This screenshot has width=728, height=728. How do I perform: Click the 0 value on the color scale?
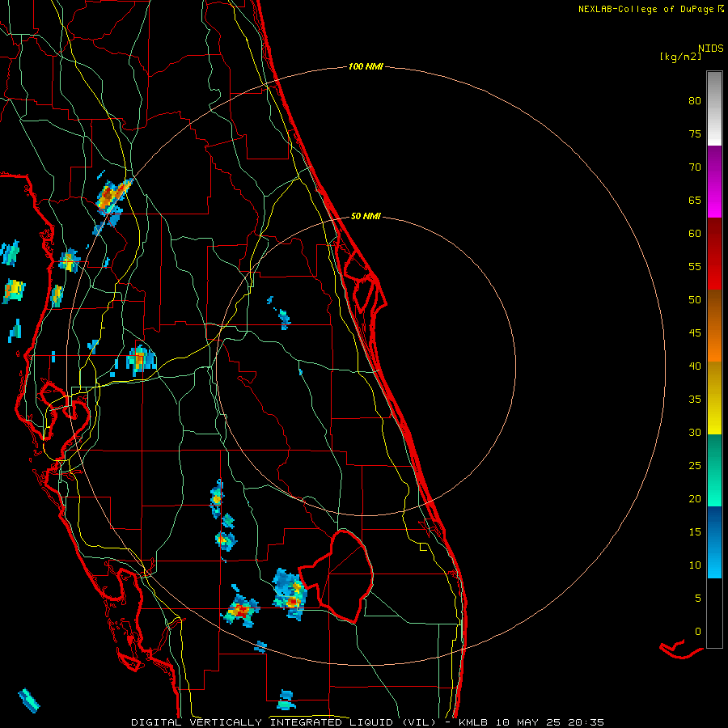(x=698, y=632)
